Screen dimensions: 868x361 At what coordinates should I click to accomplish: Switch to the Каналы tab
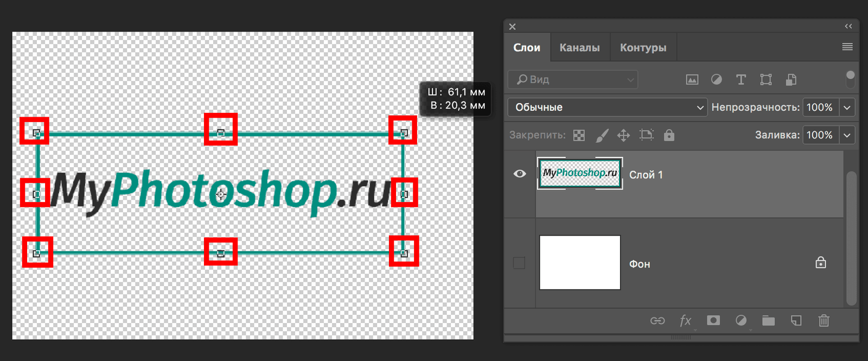point(579,48)
